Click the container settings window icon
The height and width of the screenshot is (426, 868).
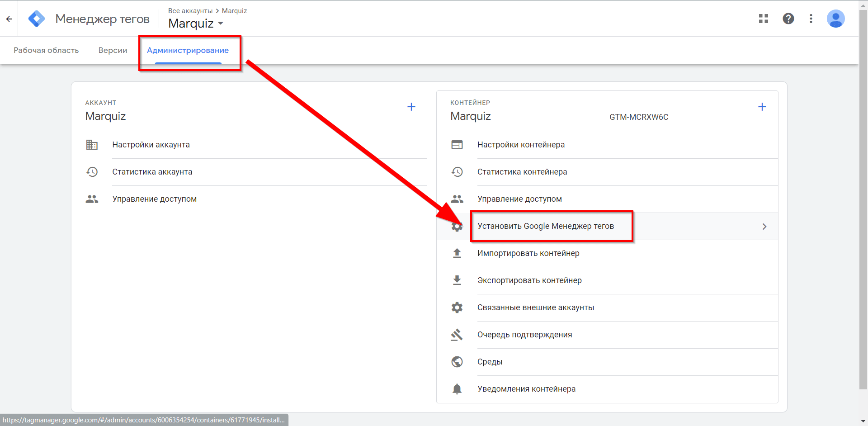pyautogui.click(x=457, y=145)
